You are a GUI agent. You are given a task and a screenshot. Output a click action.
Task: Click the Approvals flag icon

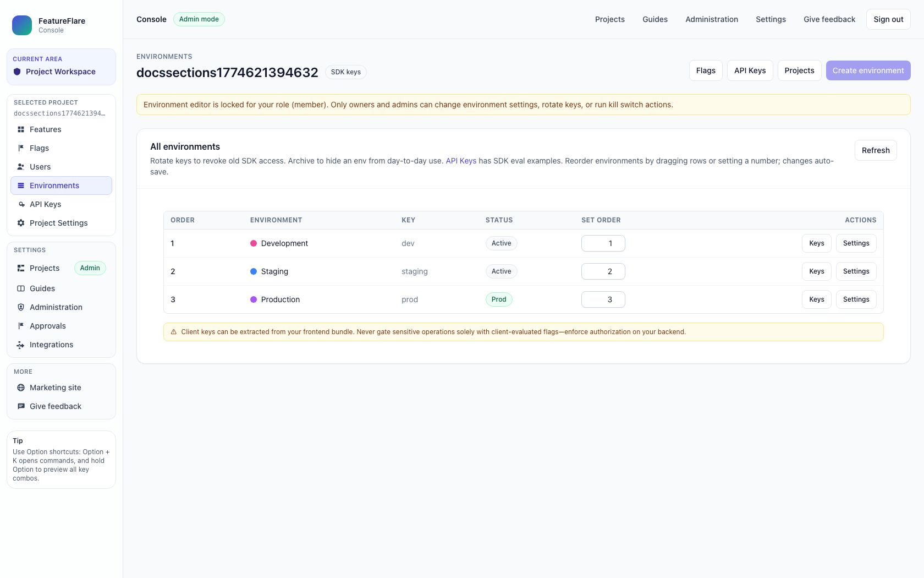click(21, 326)
